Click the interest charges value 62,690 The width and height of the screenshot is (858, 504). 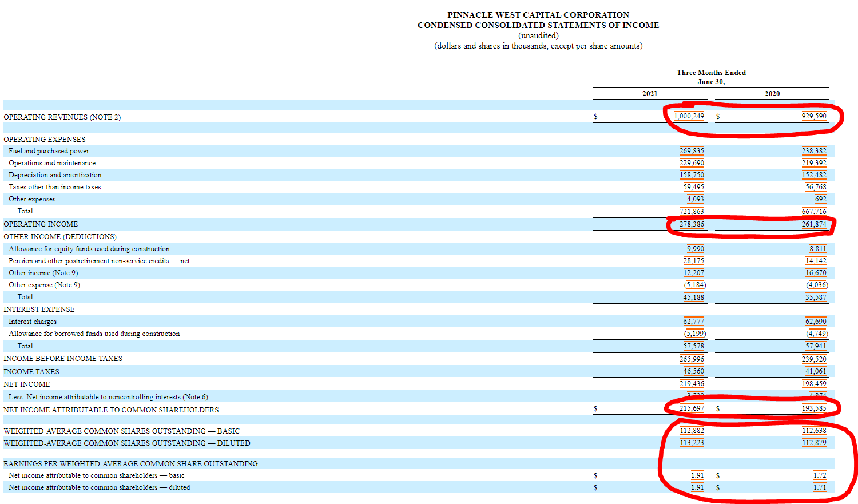pos(816,322)
